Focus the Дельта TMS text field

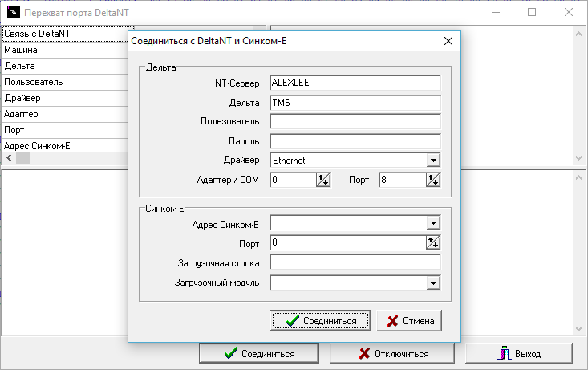(355, 103)
